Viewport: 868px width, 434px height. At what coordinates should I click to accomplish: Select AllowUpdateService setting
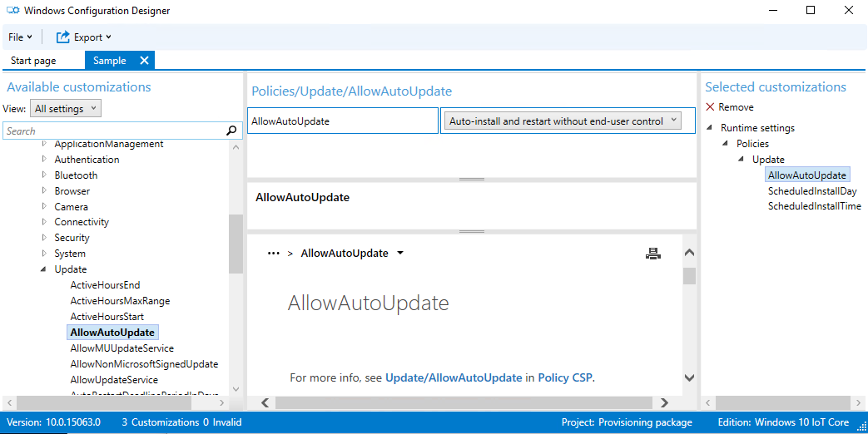[x=114, y=380]
